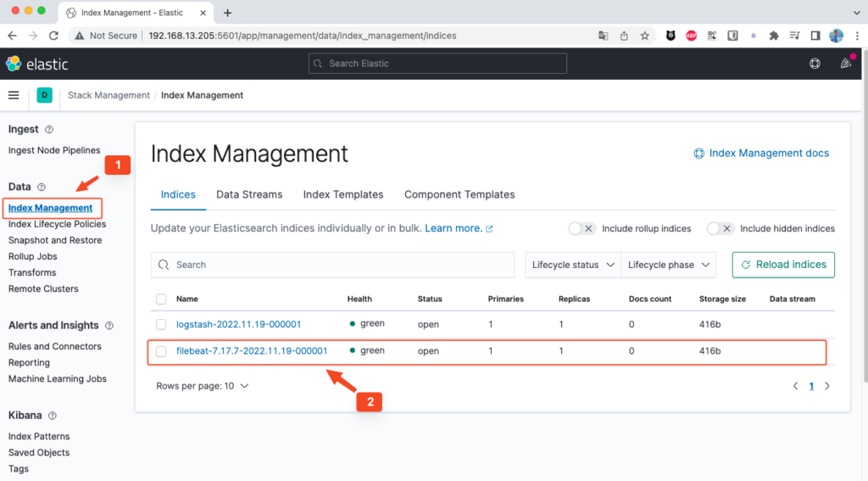The image size is (868, 481).
Task: Sort table by Docs count column header
Action: pos(650,299)
